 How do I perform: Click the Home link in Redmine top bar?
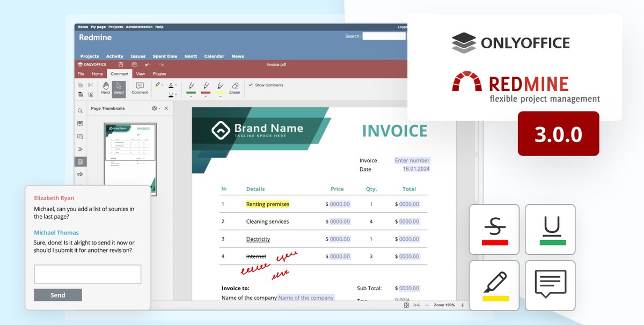point(83,27)
